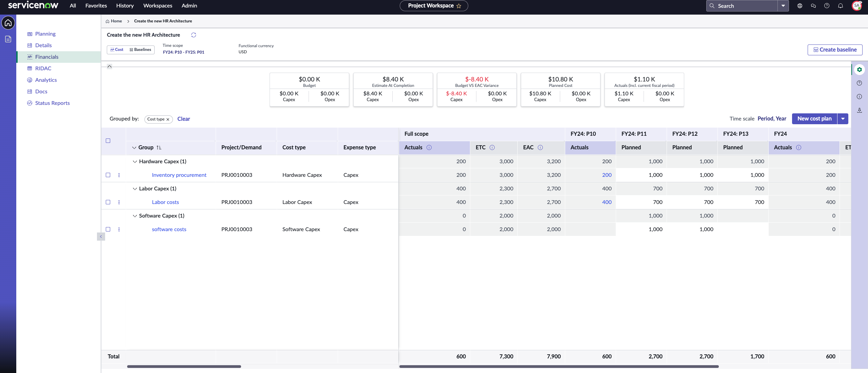868x373 pixels.
Task: Toggle the select-all rows checkbox
Action: [108, 141]
